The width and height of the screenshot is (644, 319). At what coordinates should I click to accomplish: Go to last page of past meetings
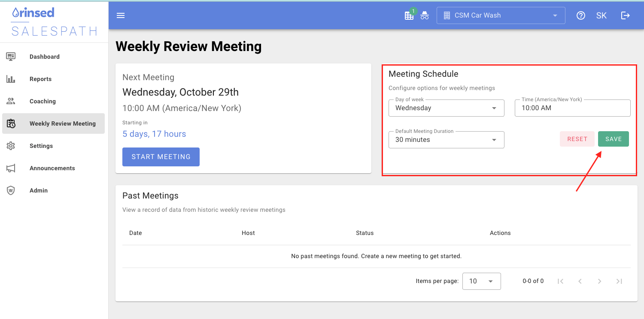pyautogui.click(x=619, y=281)
